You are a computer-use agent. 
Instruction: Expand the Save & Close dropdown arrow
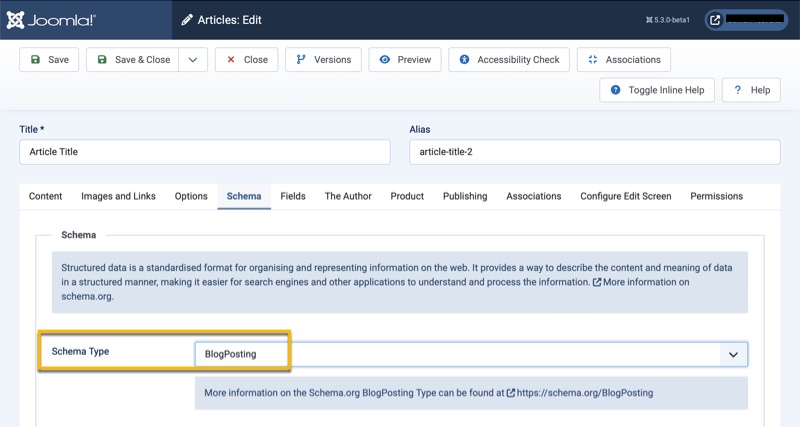193,60
